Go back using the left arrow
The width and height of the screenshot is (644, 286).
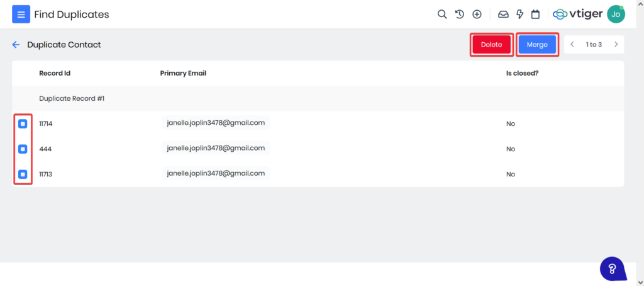(16, 45)
